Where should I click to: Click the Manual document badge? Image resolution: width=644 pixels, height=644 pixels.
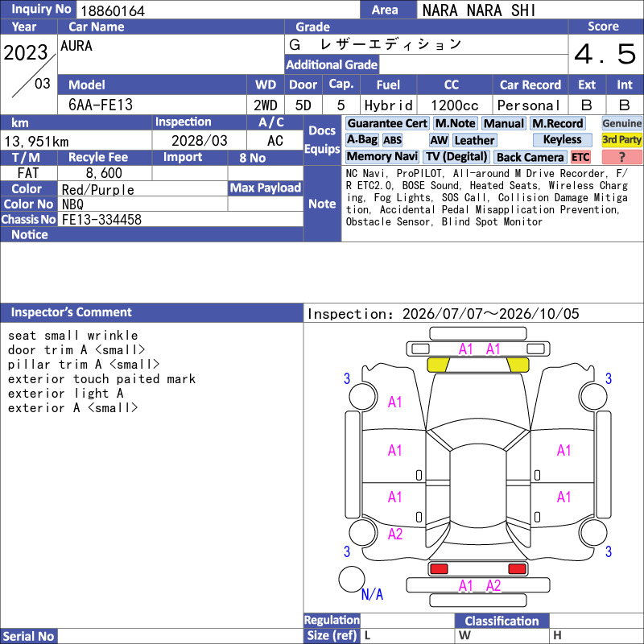pos(504,123)
